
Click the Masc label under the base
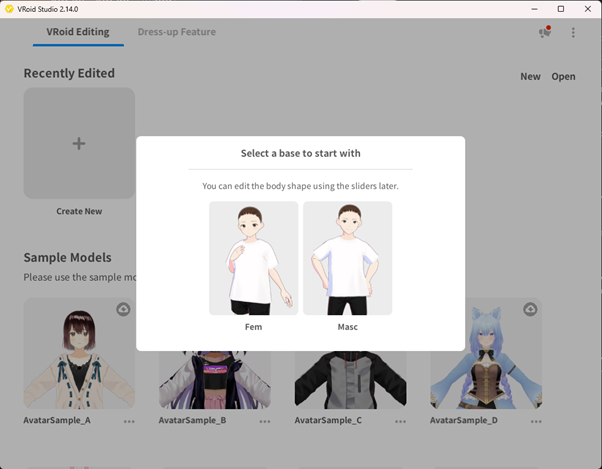(347, 327)
